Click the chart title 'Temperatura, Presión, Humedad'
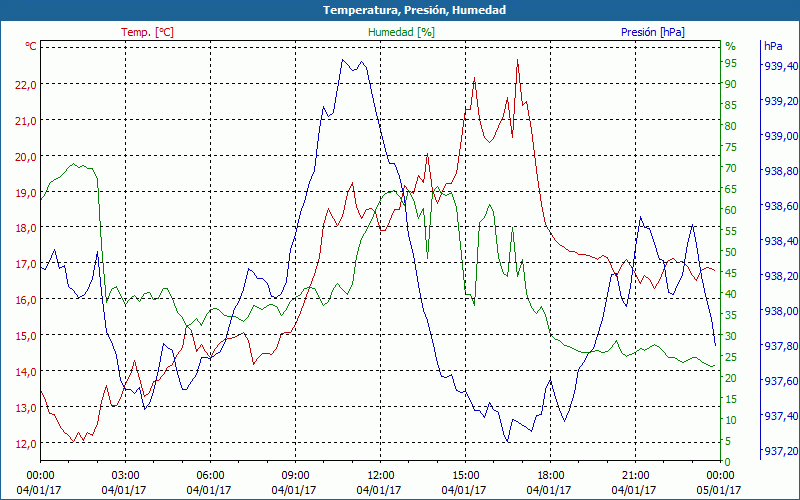The width and height of the screenshot is (800, 500). [414, 10]
